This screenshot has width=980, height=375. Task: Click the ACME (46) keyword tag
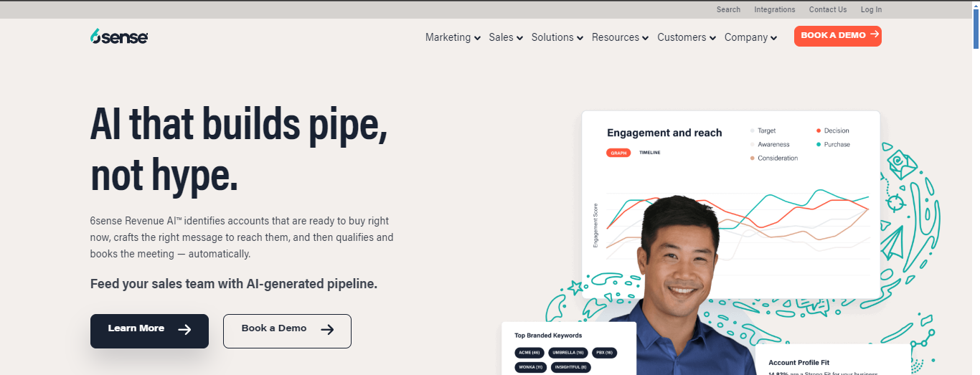[x=529, y=353]
